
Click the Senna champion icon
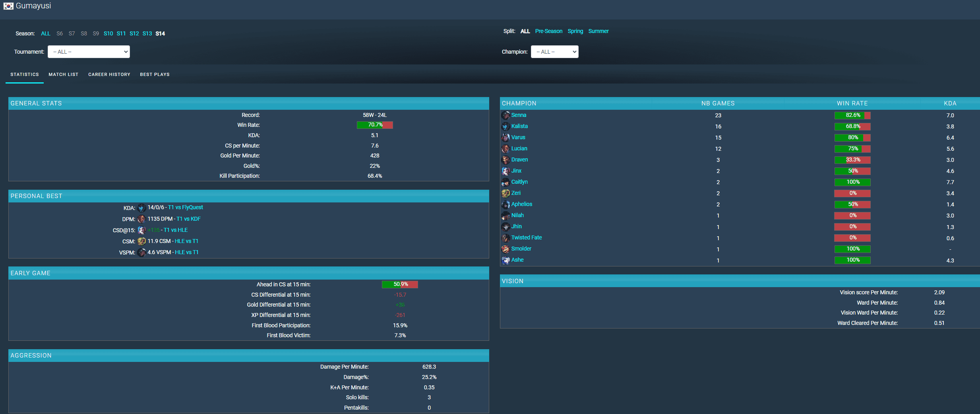click(505, 115)
